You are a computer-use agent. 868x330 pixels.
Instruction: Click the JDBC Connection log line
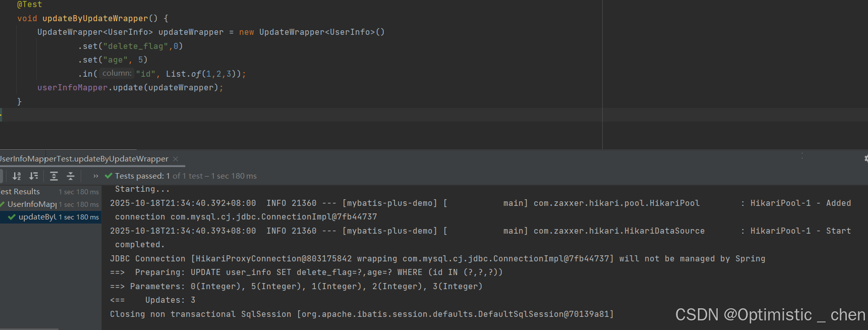click(438, 259)
